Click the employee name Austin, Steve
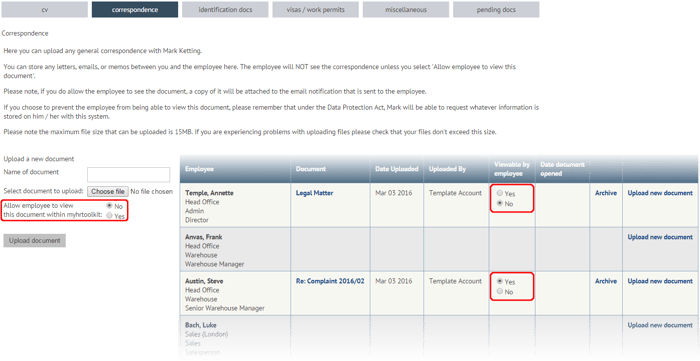 click(x=204, y=281)
